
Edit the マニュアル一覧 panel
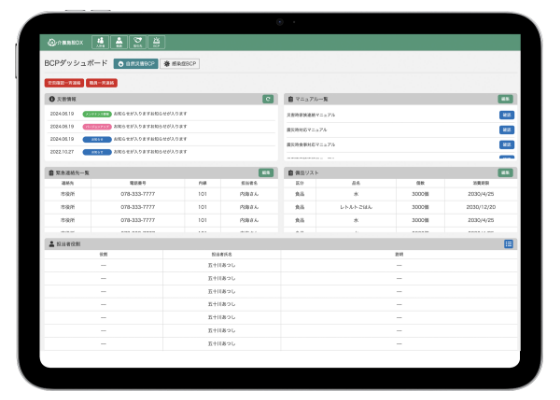[x=505, y=99]
